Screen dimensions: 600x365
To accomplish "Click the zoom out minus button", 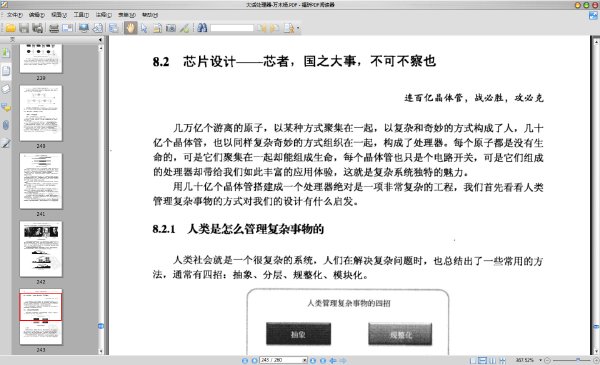I will pyautogui.click(x=547, y=360).
